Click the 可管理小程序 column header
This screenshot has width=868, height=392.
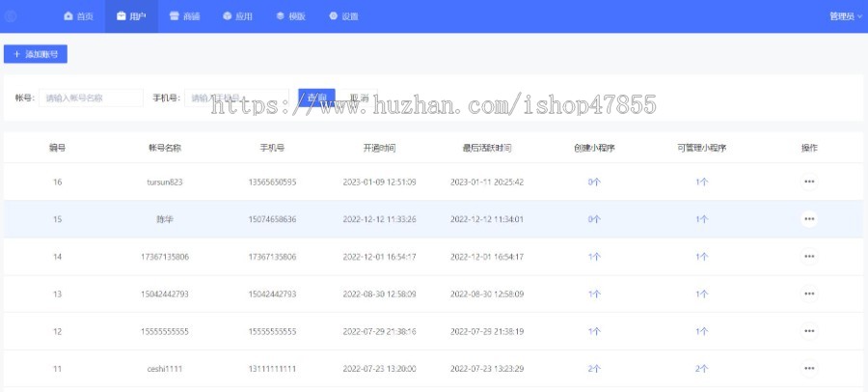(x=701, y=148)
